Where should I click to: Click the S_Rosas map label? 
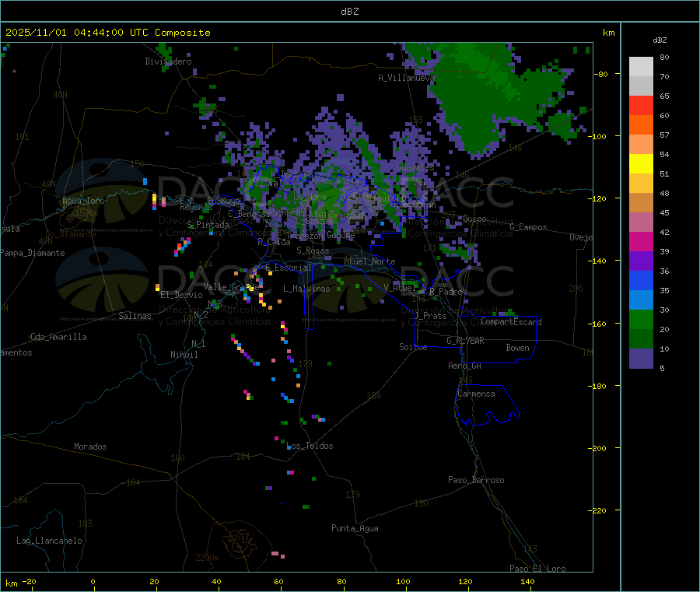pyautogui.click(x=313, y=251)
